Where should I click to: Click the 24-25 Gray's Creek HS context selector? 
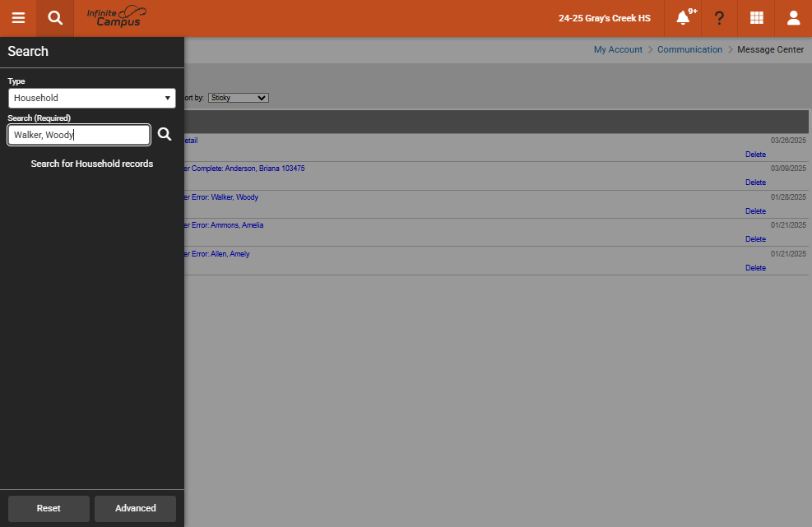(x=605, y=18)
